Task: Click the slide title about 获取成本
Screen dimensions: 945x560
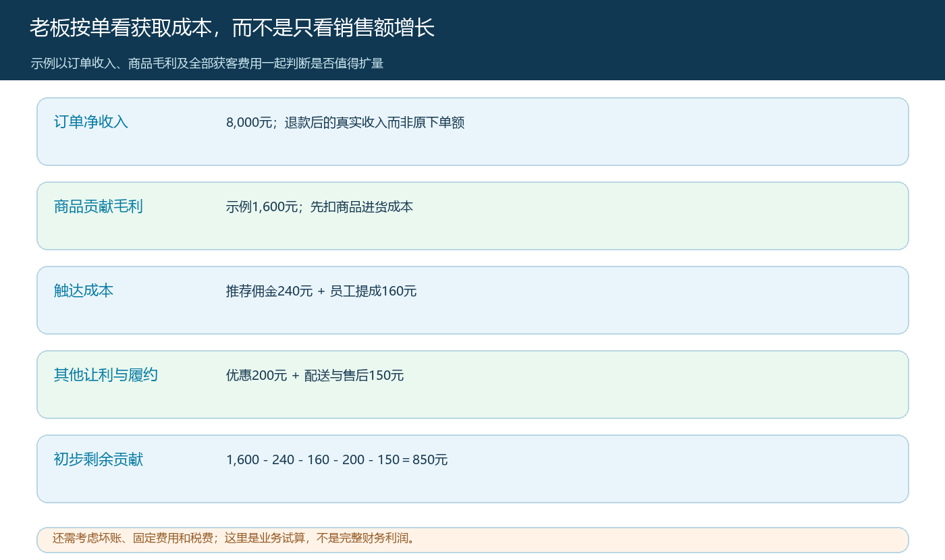Action: pos(232,28)
